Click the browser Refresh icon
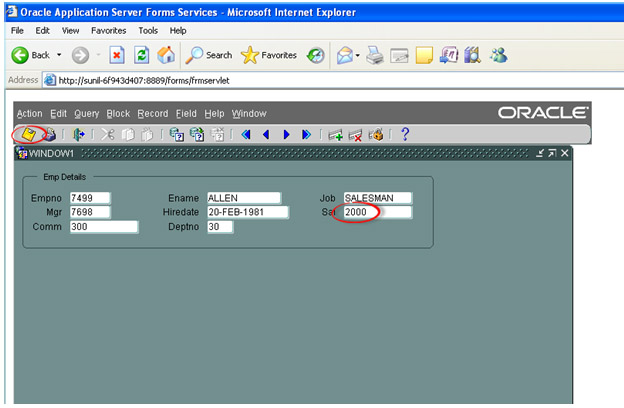This screenshot has height=408, width=624. [141, 55]
